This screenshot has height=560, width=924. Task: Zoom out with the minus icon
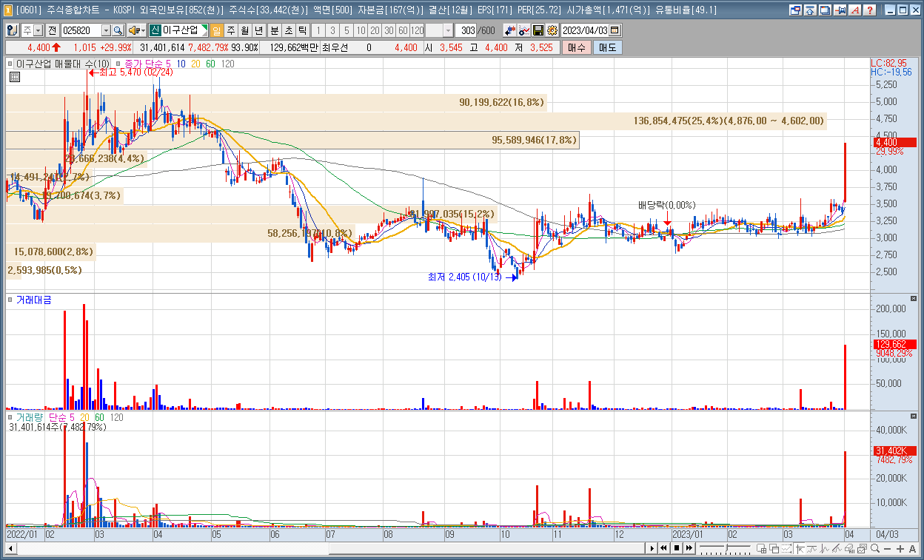point(888,549)
